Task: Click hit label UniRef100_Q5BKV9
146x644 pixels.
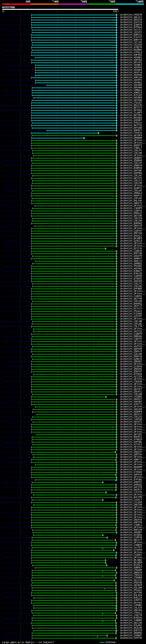Action: pos(131,165)
